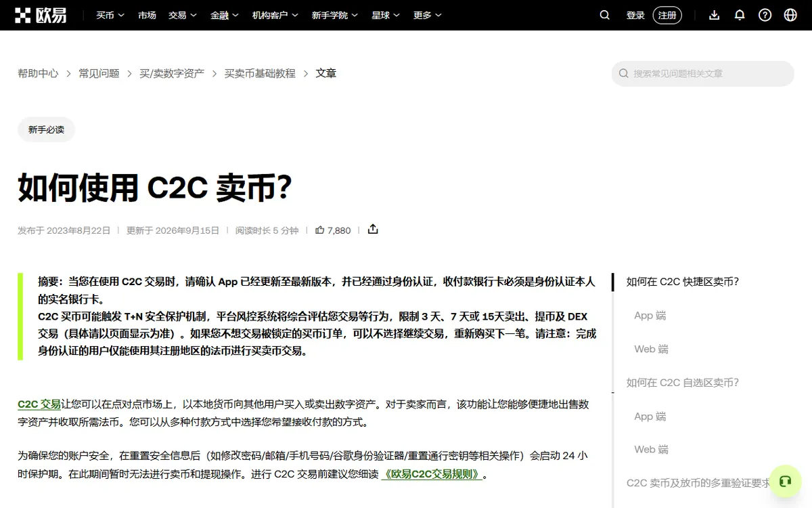This screenshot has height=508, width=812.
Task: Expand the 买币 dropdown menu
Action: [x=110, y=15]
